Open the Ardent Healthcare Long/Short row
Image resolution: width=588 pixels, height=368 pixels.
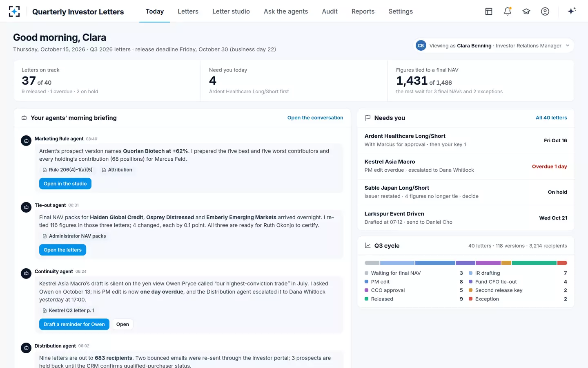(x=466, y=140)
